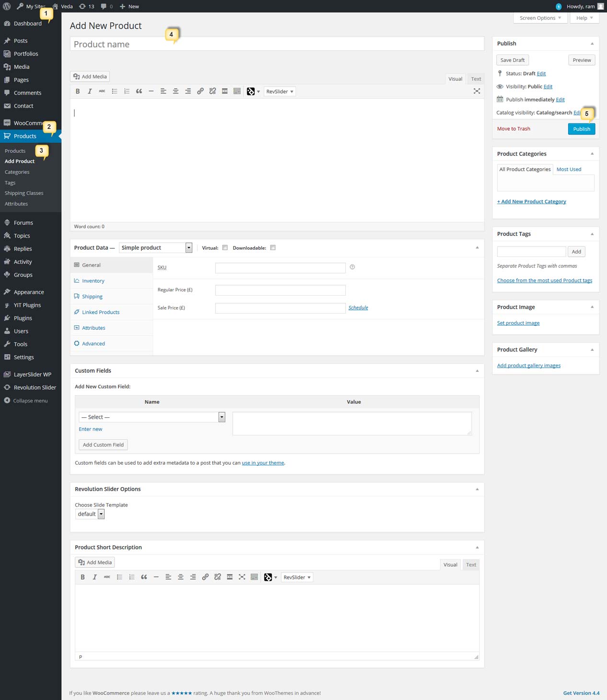Viewport: 607px width, 700px height.
Task: Click the Set product image link
Action: click(x=518, y=323)
